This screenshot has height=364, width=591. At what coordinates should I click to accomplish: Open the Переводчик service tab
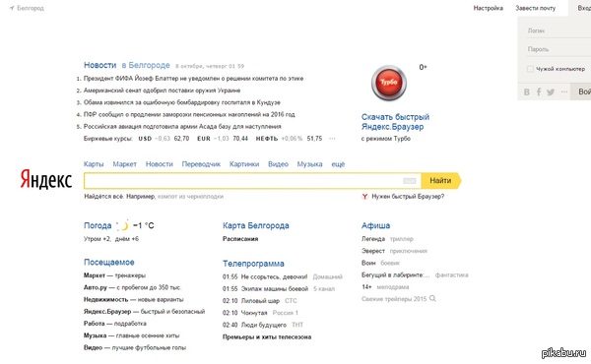[201, 164]
